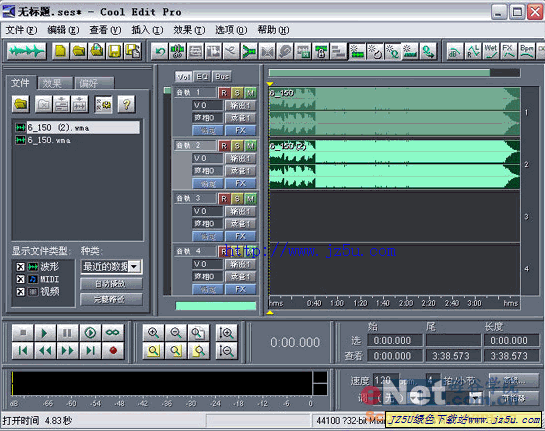Go to beginning transport button
This screenshot has height=431, width=545.
coord(23,350)
